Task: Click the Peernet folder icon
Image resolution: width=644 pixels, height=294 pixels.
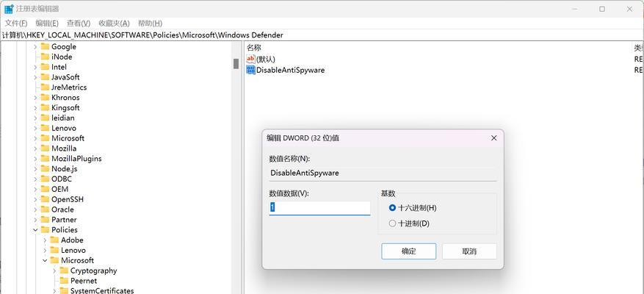Action: coord(64,281)
